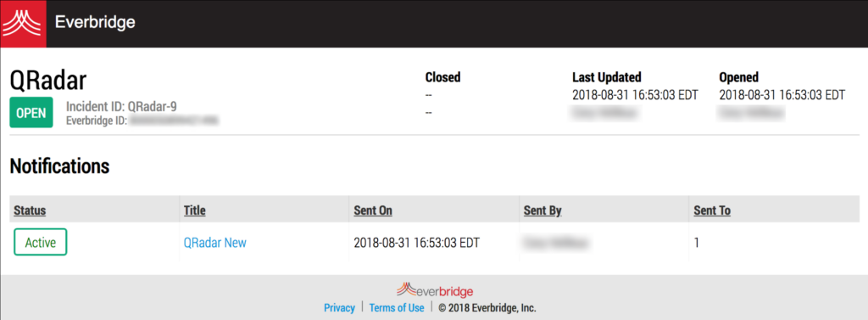Open the Privacy link in footer
Image resolution: width=868 pixels, height=320 pixels.
[x=339, y=308]
